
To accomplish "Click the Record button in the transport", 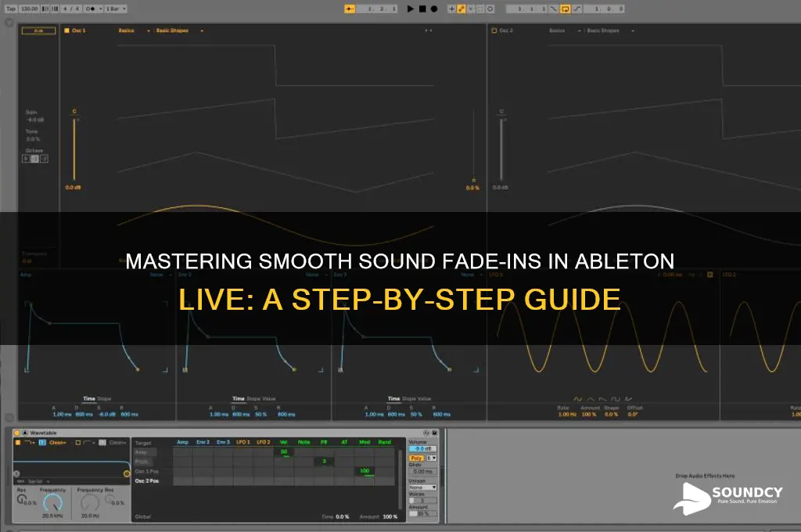I will click(x=433, y=9).
